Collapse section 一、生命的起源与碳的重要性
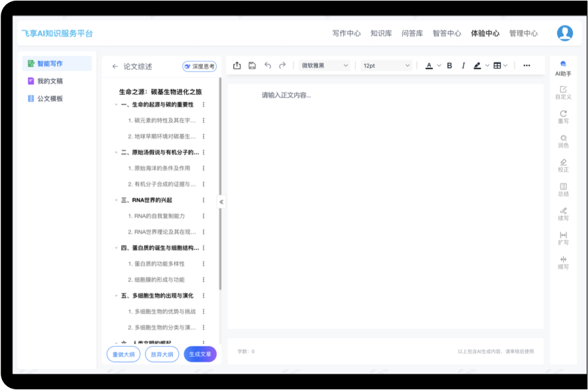 coord(116,105)
